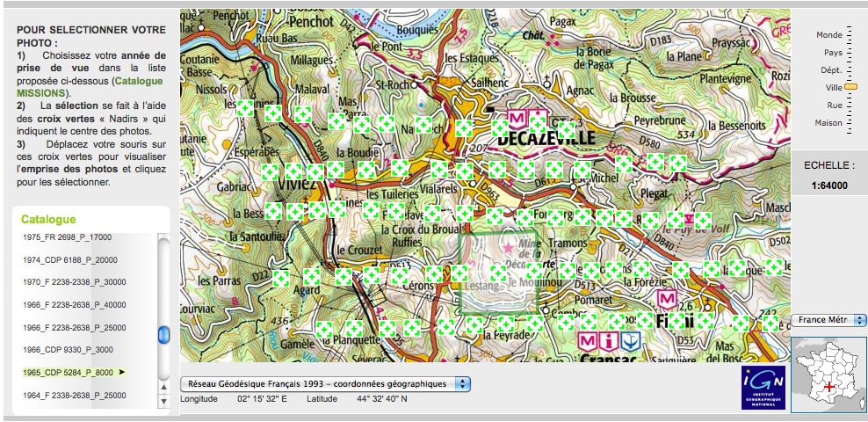Set zoom level to Maison

tap(828, 123)
